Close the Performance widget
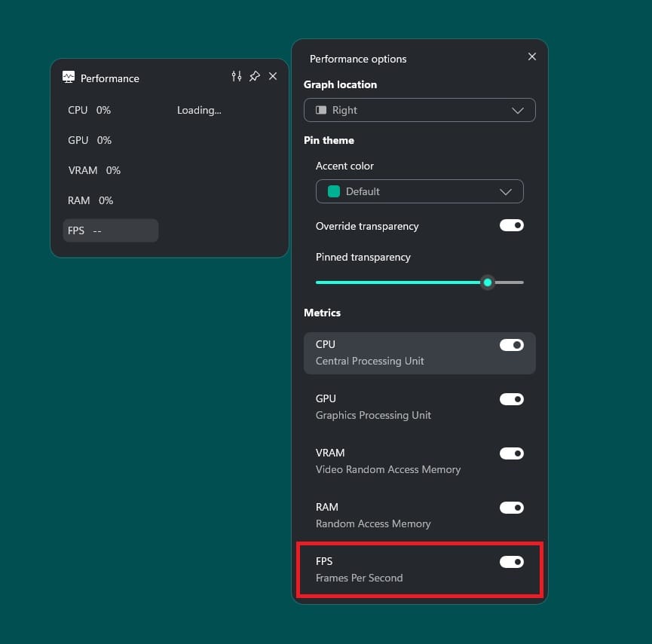This screenshot has height=644, width=652. click(x=273, y=76)
